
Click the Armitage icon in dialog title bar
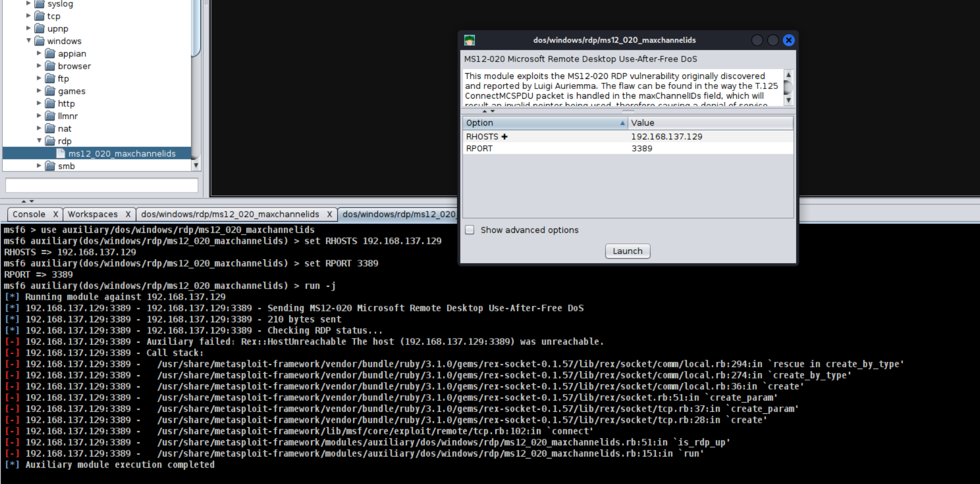[470, 40]
